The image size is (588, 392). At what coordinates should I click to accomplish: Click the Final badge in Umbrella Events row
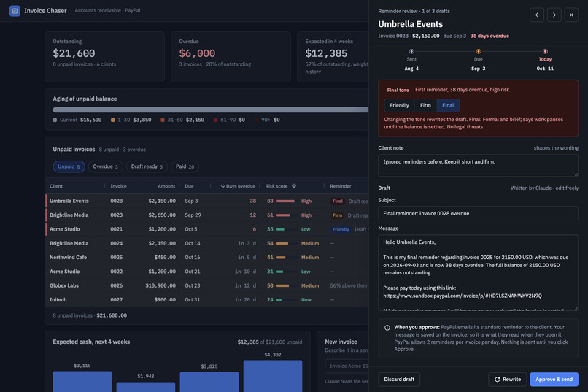pos(338,201)
